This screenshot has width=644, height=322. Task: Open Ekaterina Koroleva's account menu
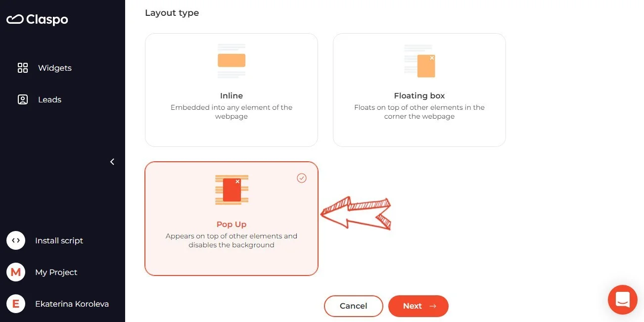(72, 304)
